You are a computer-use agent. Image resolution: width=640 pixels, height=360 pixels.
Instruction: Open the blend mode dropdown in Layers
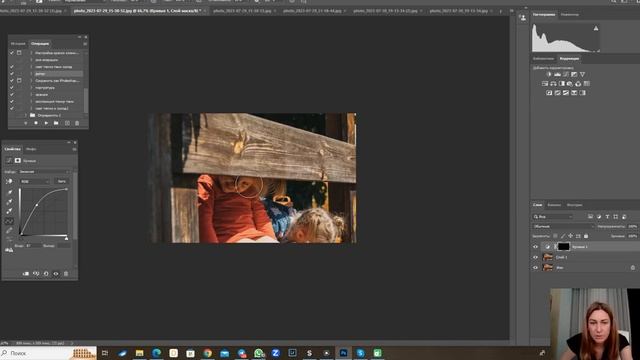tap(563, 226)
